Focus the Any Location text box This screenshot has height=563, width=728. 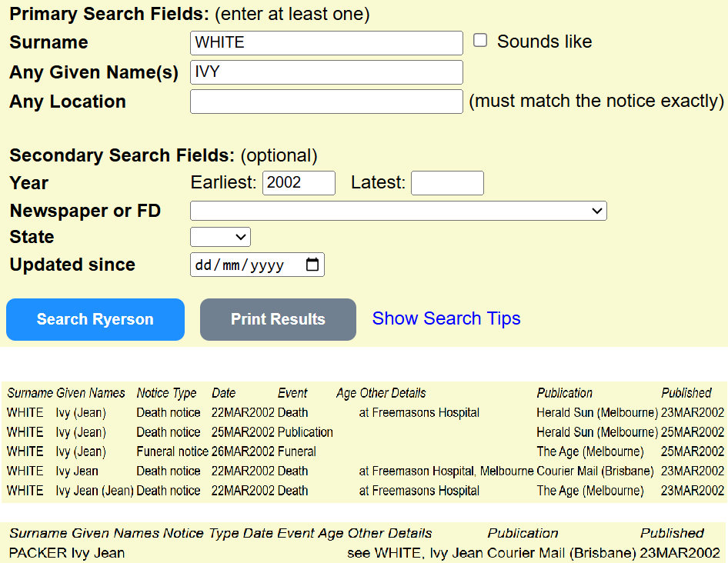326,102
